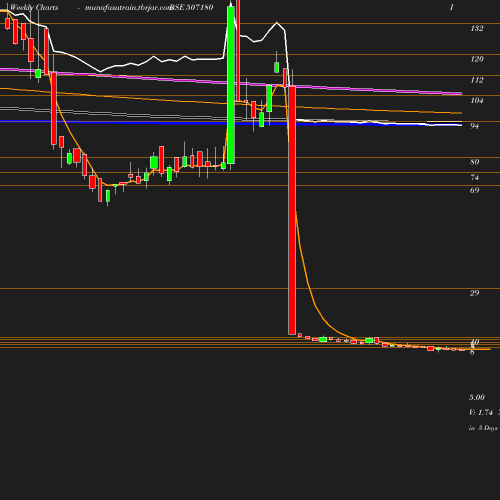Click the "BSE 507180" symbol label
This screenshot has height=500, width=500.
pos(192,7)
